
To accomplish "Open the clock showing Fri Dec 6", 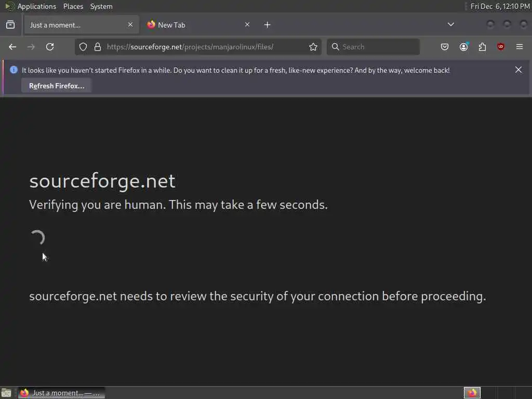I will [x=500, y=6].
